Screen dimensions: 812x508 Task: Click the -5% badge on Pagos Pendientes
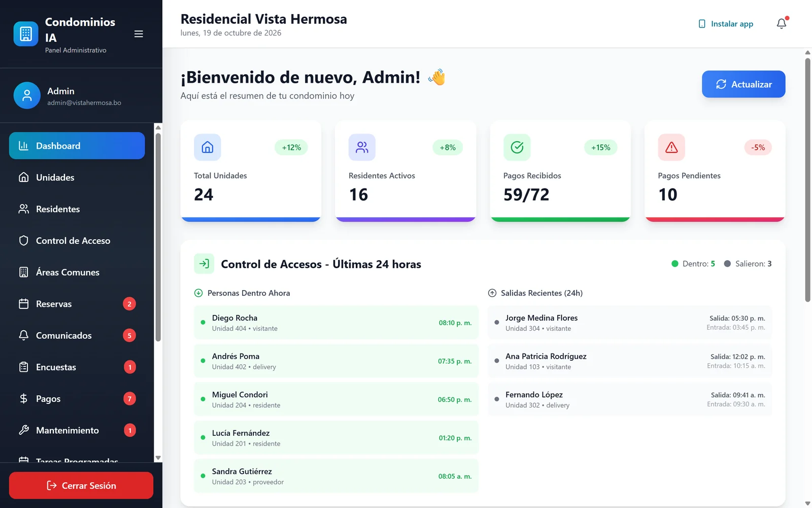coord(758,147)
